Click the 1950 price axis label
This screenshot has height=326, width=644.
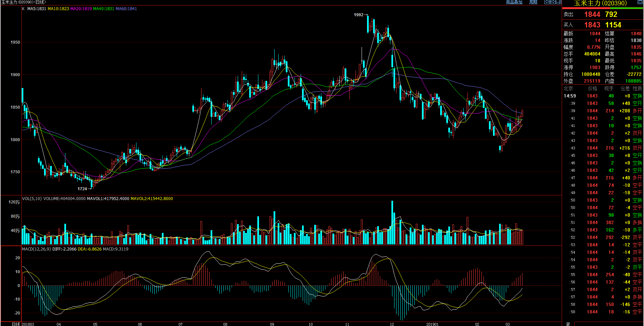tap(15, 42)
